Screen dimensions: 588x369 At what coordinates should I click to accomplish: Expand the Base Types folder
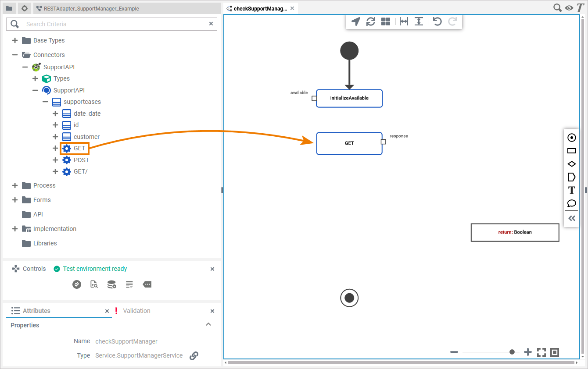pos(15,40)
